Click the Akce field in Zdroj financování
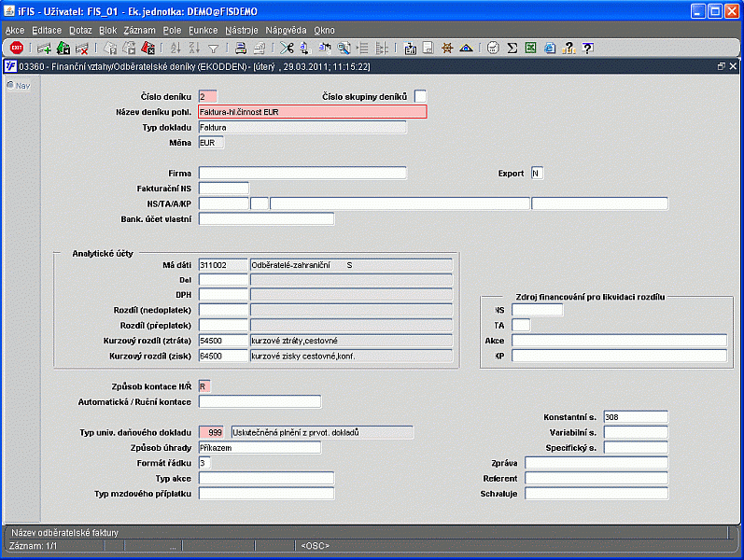Image resolution: width=744 pixels, height=560 pixels. point(619,341)
